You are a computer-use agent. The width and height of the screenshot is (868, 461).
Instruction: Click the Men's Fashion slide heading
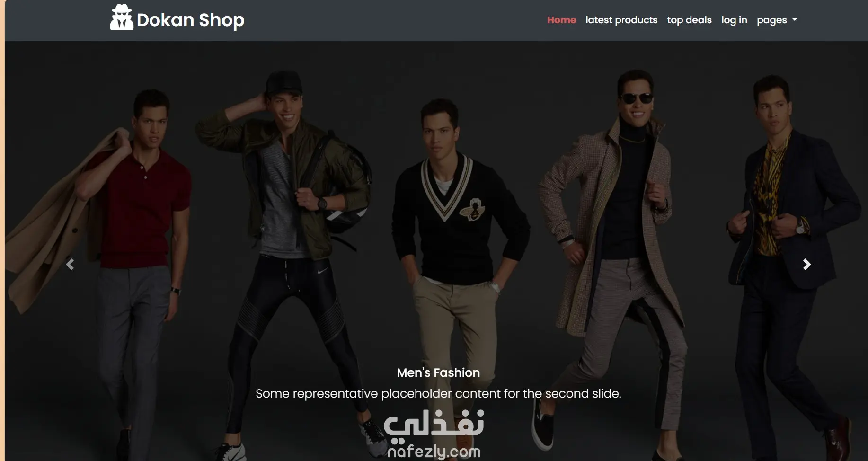click(438, 372)
